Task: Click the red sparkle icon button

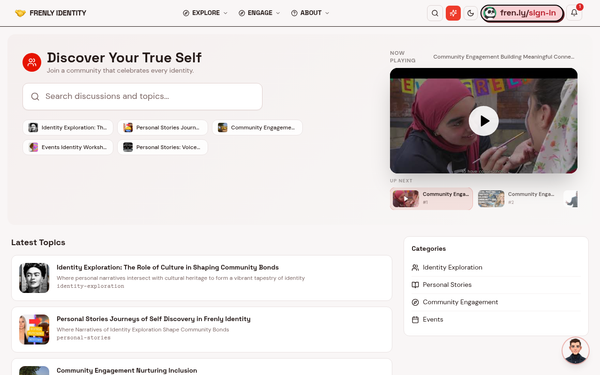Action: tap(453, 13)
